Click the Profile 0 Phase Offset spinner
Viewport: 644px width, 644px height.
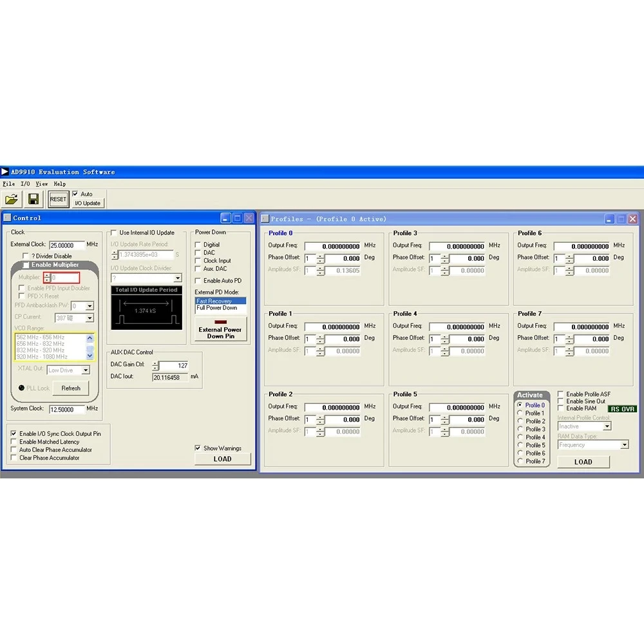pos(320,259)
